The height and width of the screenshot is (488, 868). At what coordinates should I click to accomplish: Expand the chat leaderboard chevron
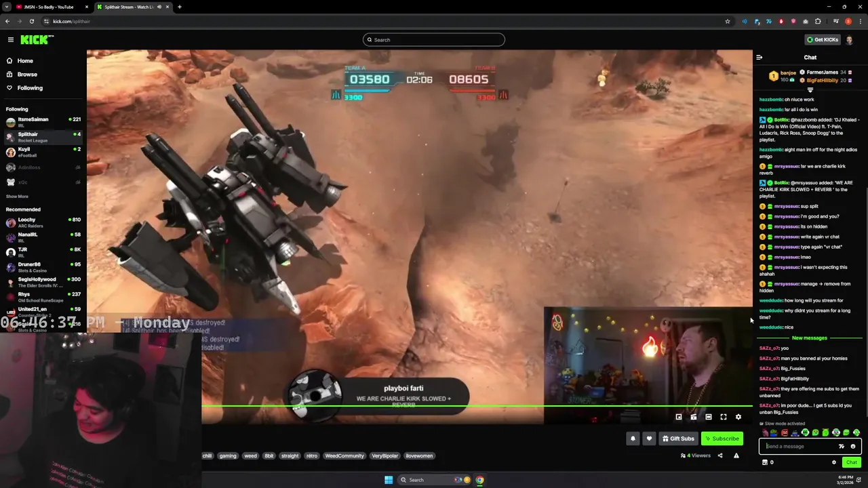point(810,89)
